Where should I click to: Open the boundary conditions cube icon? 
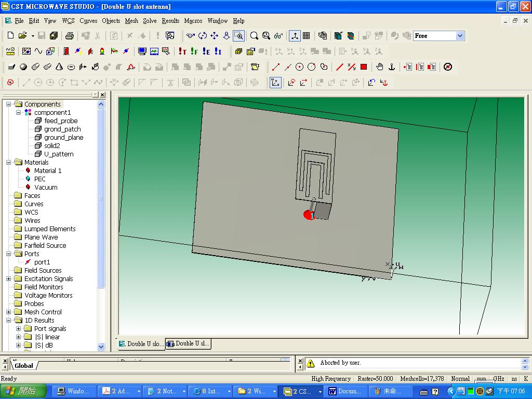pos(50,51)
